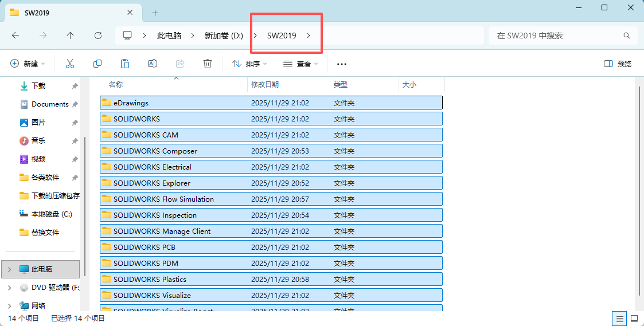Select the 网络 item in navigation pane
This screenshot has height=326, width=644.
38,306
